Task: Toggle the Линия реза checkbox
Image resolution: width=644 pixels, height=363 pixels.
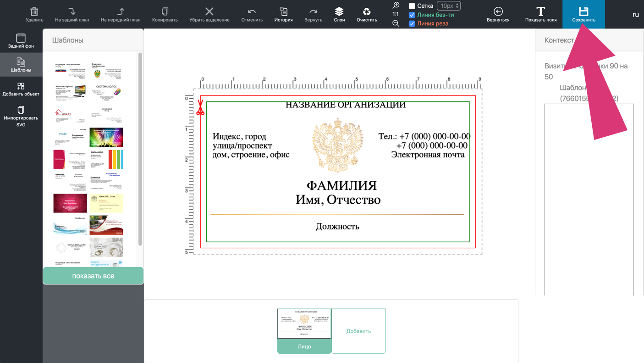Action: tap(412, 23)
